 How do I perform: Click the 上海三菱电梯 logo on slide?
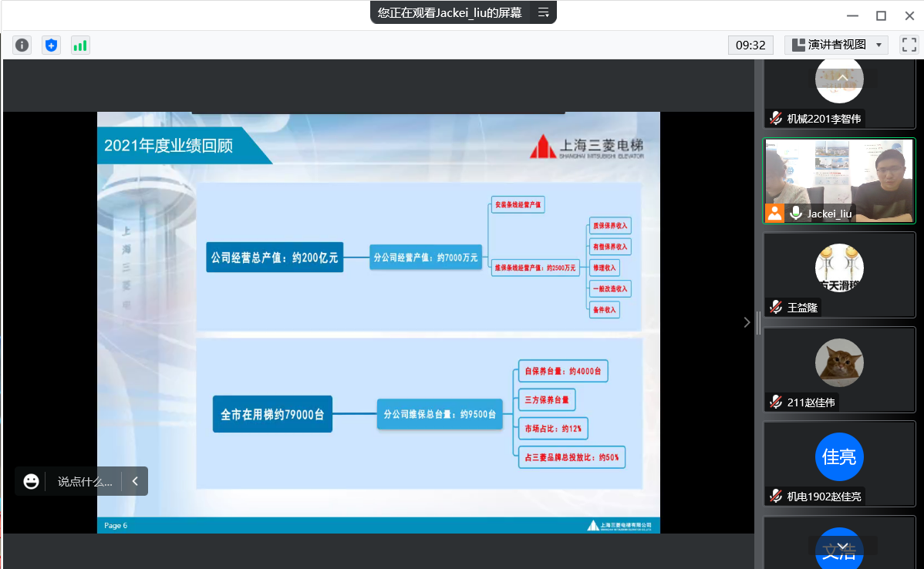click(587, 147)
